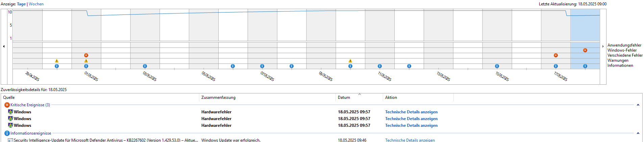The width and height of the screenshot is (644, 142).
Task: Collapse the Informationsereignisse group
Action: tap(638, 133)
